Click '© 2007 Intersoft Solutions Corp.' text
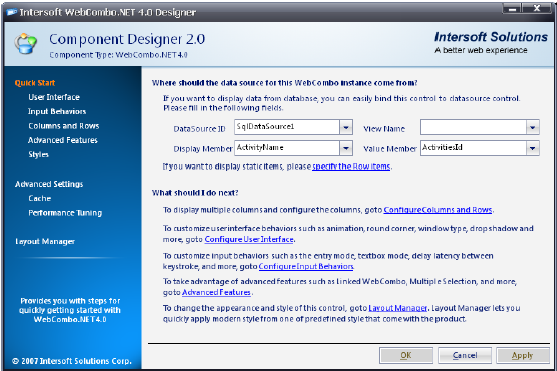This screenshot has width=557, height=371. (72, 361)
